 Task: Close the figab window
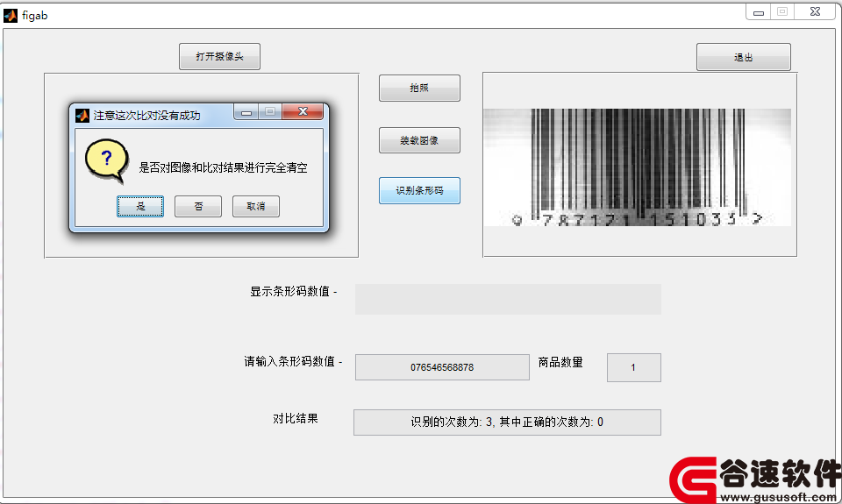tap(815, 12)
